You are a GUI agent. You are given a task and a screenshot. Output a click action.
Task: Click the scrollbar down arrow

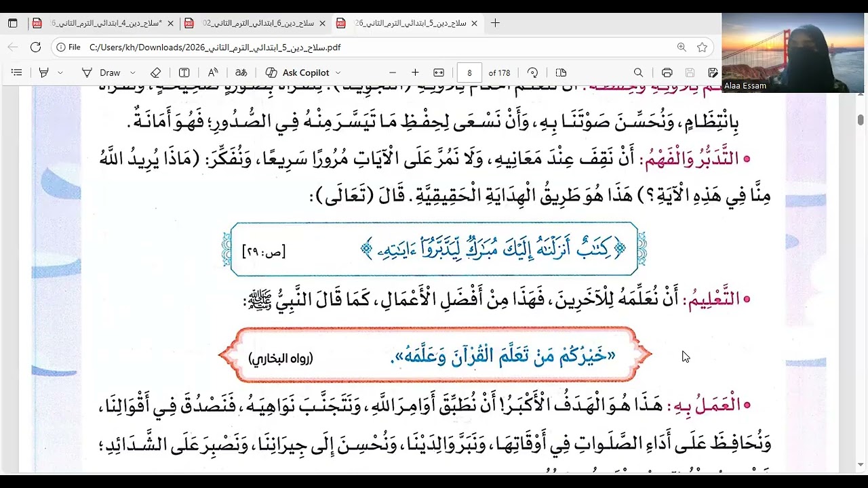[x=861, y=465]
